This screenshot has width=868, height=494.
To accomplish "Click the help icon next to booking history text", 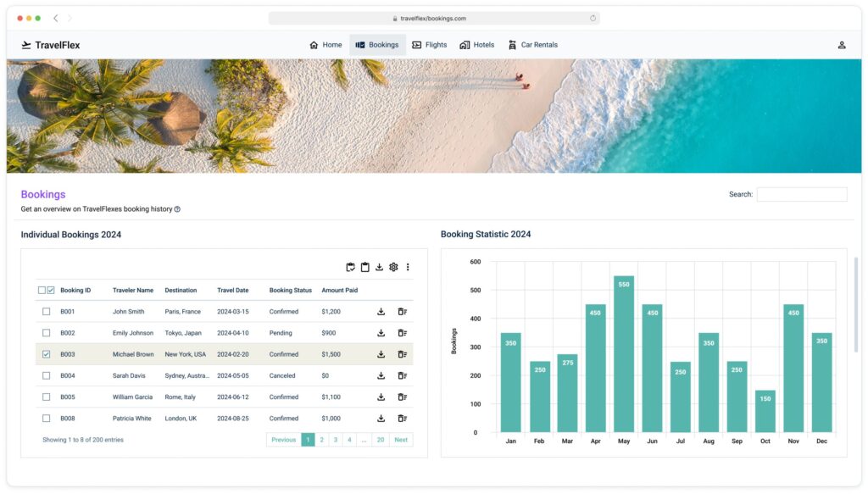I will (177, 209).
